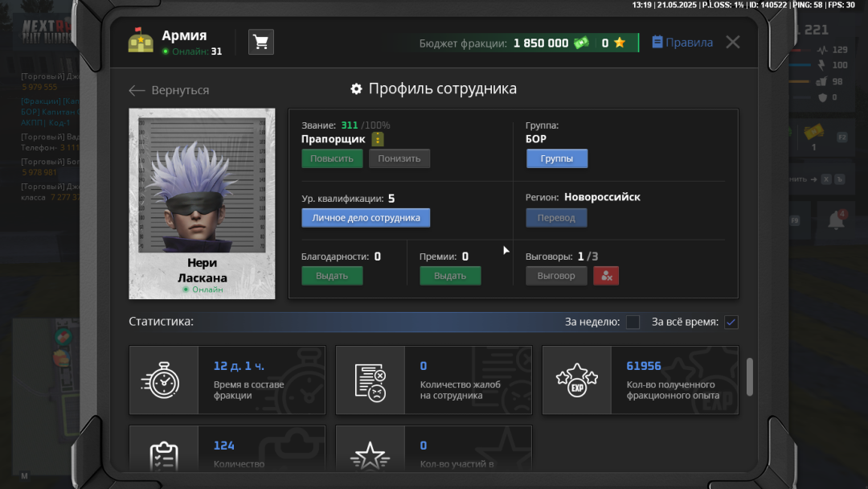Screen dimensions: 868x489
Task: Click the green cash budget icon
Action: pyautogui.click(x=581, y=43)
